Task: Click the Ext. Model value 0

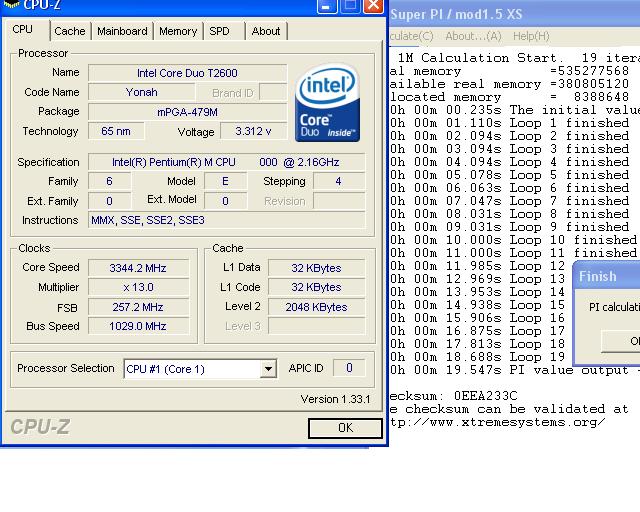Action: click(x=225, y=201)
